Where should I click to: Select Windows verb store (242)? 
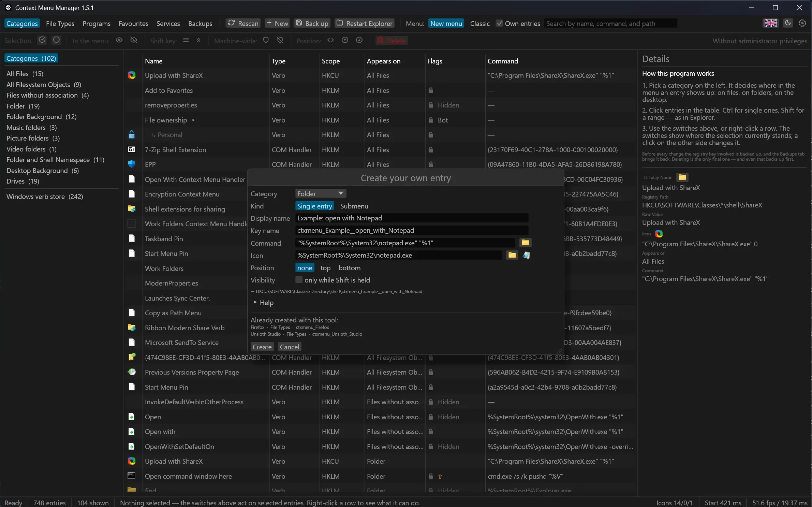tap(45, 197)
